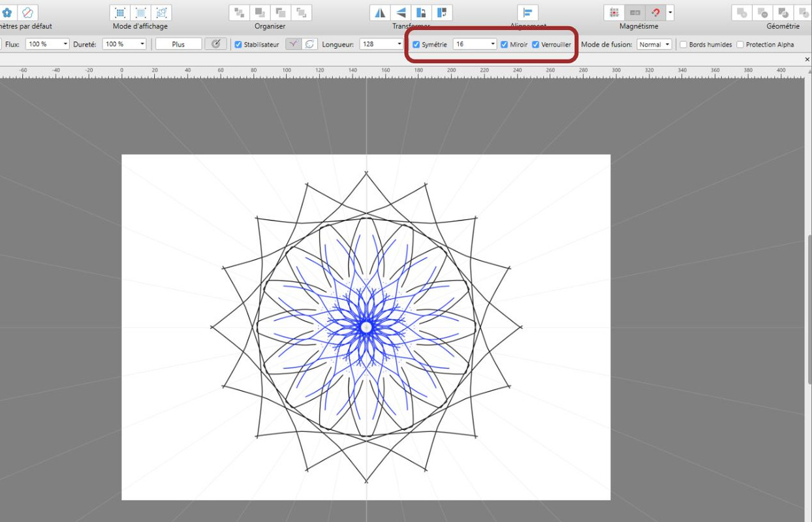Click the Longueur label
Image resolution: width=812 pixels, height=522 pixels.
(338, 44)
